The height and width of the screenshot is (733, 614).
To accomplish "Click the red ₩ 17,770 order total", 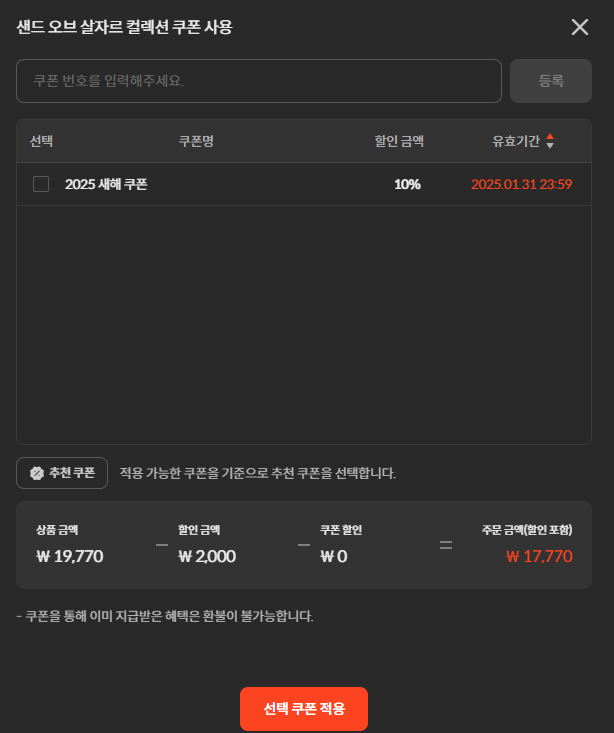I will click(539, 556).
